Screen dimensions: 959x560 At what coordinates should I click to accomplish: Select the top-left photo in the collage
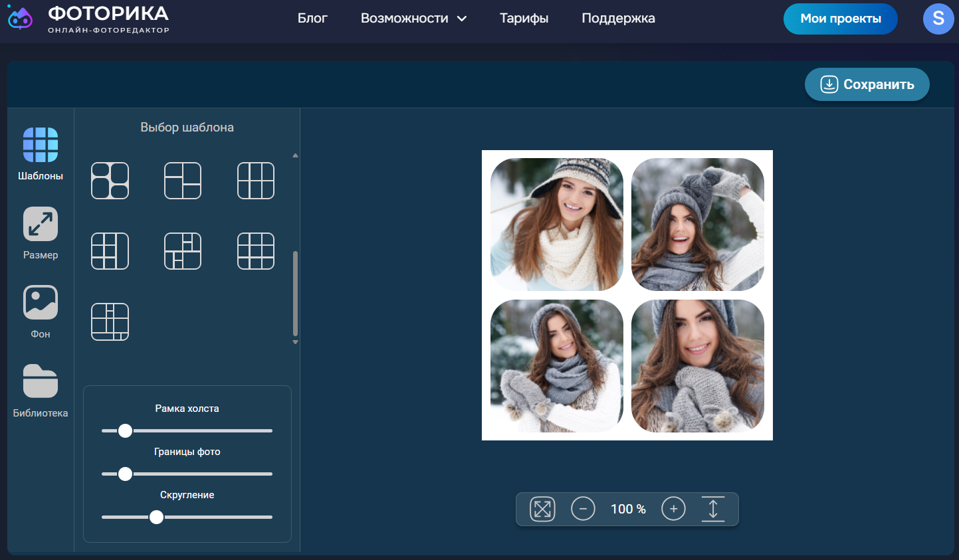click(556, 225)
